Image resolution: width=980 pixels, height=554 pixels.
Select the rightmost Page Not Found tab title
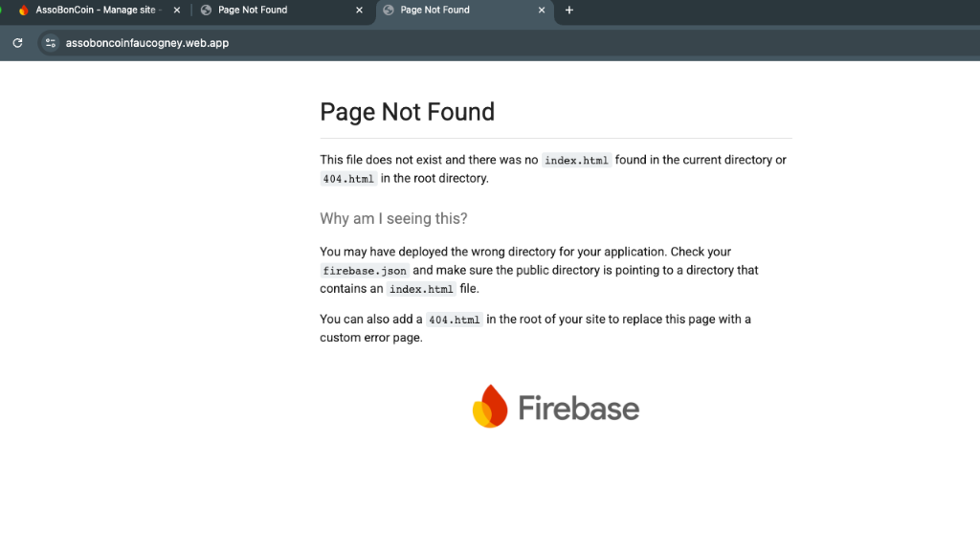tap(435, 11)
